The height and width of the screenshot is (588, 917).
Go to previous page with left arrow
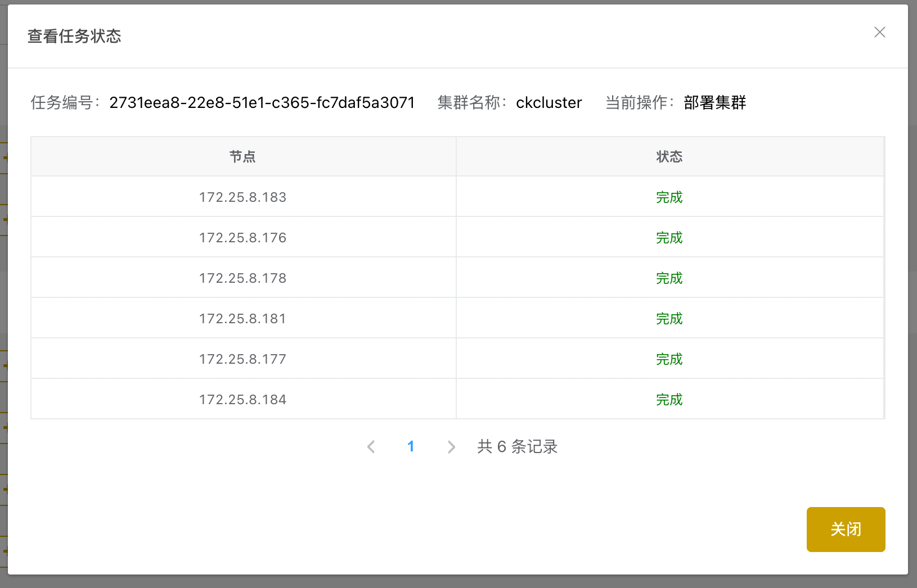(x=371, y=447)
